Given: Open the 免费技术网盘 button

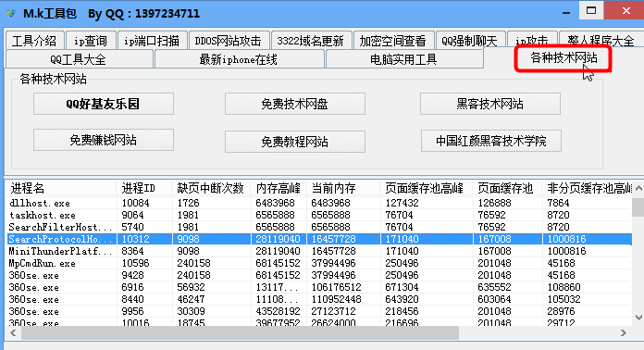Looking at the screenshot, I should (295, 104).
